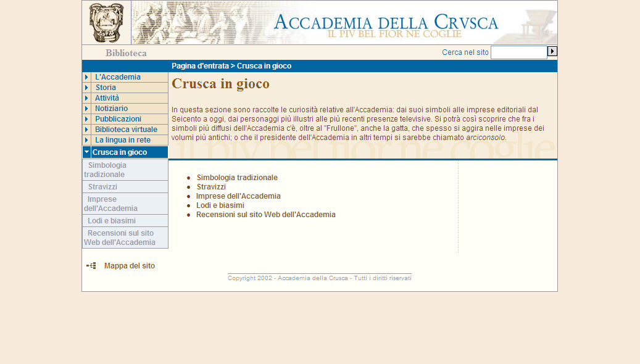
Task: Open the Attività menu item
Action: pos(107,98)
